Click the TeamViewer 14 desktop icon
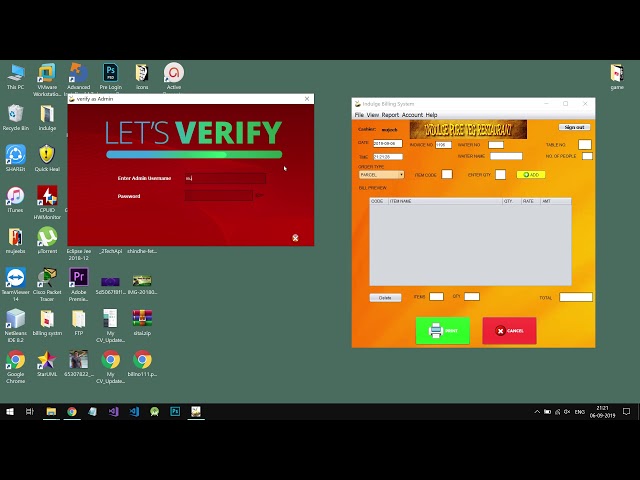Screen dimensions: 640x480 16,285
